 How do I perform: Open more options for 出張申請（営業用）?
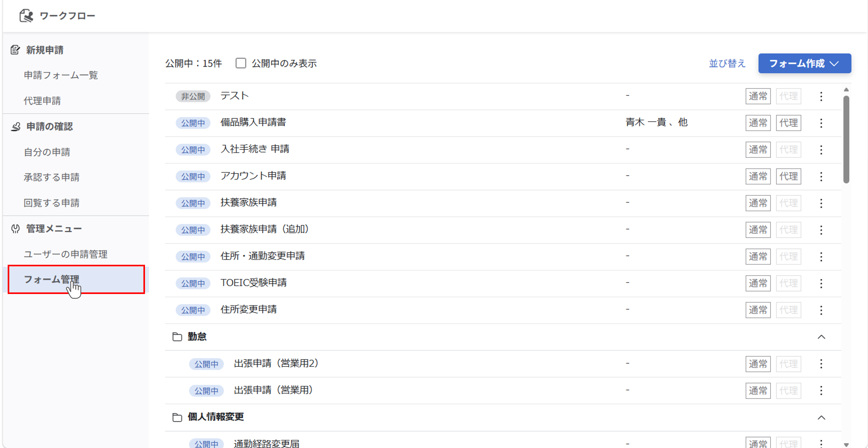coord(821,390)
